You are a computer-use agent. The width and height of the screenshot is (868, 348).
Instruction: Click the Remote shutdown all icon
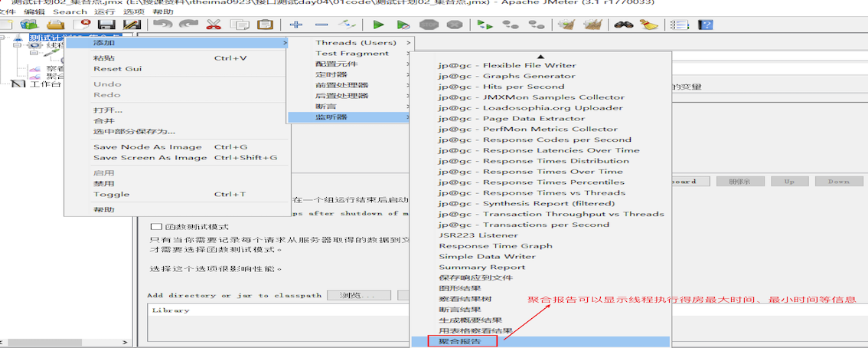(536, 25)
